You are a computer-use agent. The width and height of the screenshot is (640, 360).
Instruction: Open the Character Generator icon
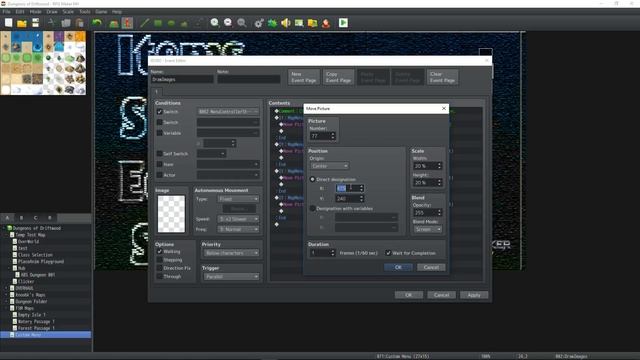[x=326, y=23]
